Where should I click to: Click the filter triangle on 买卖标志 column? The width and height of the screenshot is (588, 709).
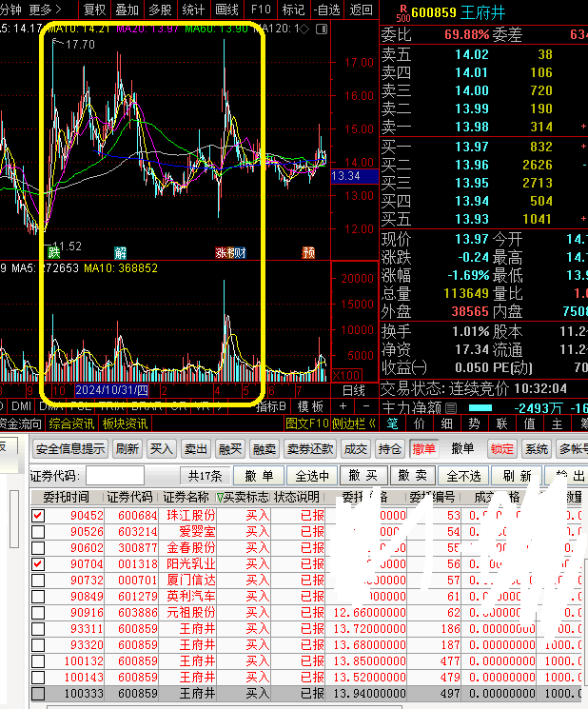[220, 498]
